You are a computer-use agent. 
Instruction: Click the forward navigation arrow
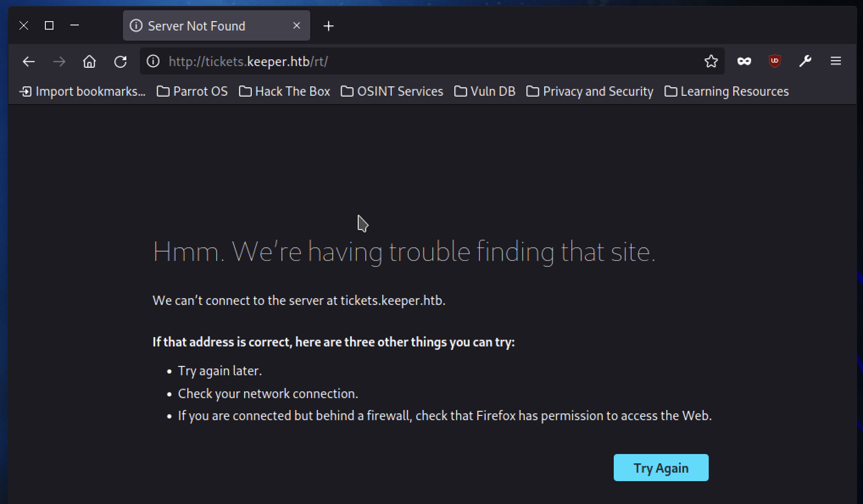[x=59, y=62]
